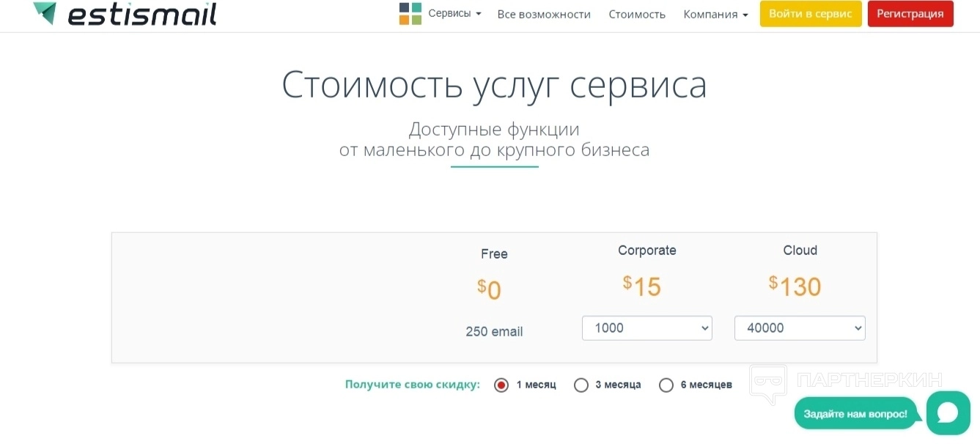Open the Стоимость menu item
The image size is (980, 444).
[x=637, y=15]
